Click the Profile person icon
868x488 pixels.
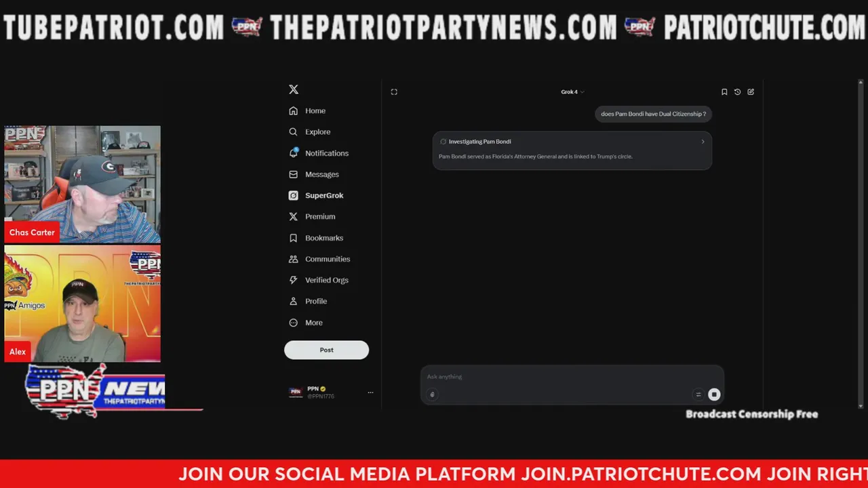294,301
